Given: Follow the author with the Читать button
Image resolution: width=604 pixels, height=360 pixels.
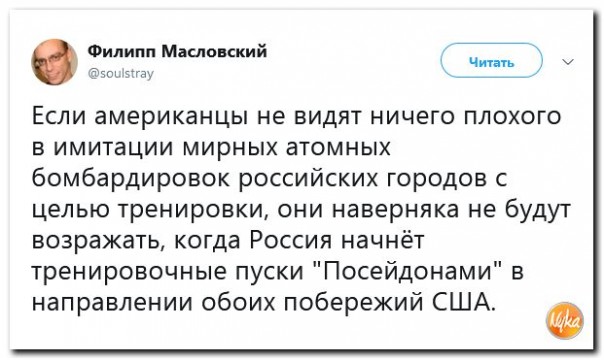Looking at the screenshot, I should coord(492,60).
